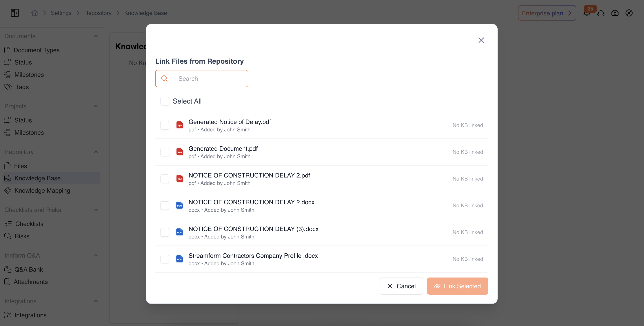Close the Link Files dialog
This screenshot has width=644, height=326.
click(x=481, y=40)
